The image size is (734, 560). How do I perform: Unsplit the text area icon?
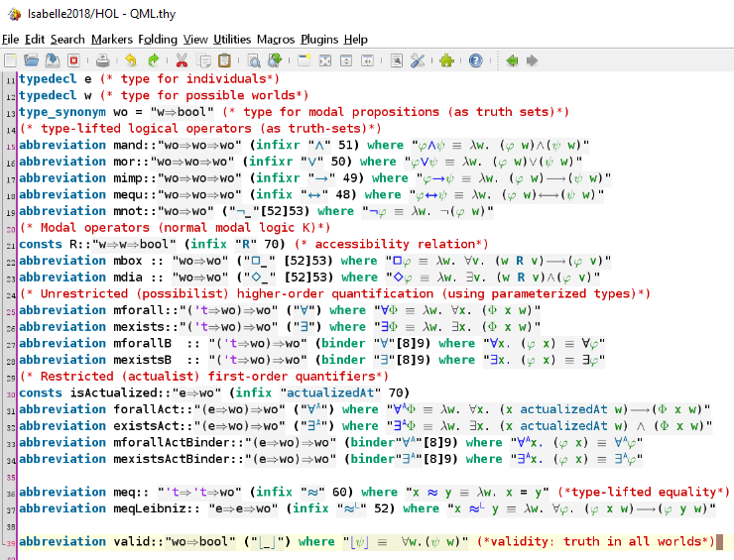click(x=325, y=60)
